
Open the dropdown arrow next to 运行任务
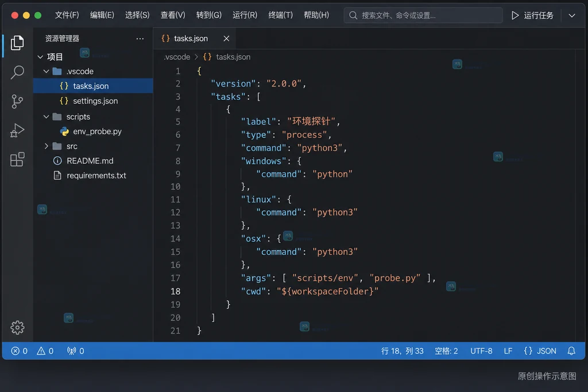click(572, 15)
